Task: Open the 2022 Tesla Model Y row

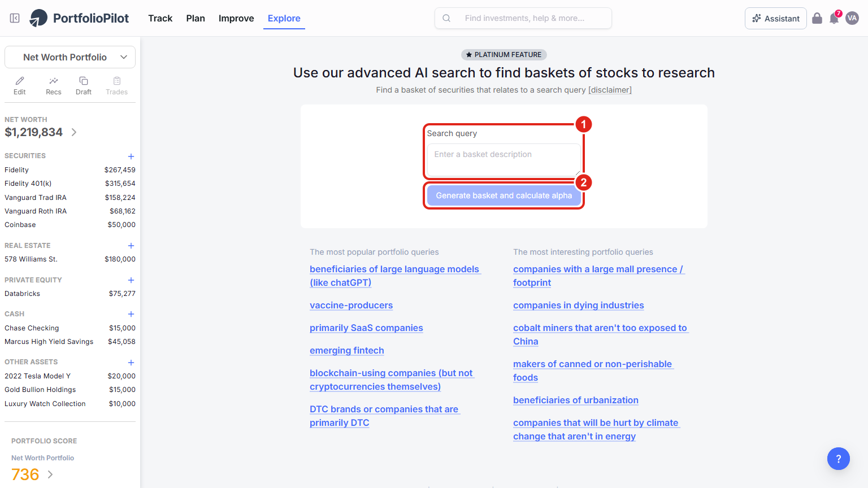Action: pos(70,376)
